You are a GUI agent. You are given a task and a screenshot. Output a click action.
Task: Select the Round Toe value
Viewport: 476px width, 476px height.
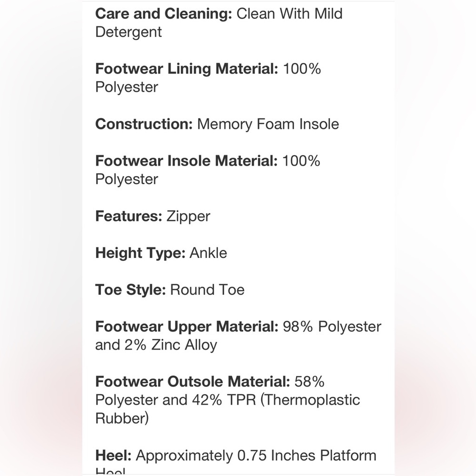(x=208, y=289)
